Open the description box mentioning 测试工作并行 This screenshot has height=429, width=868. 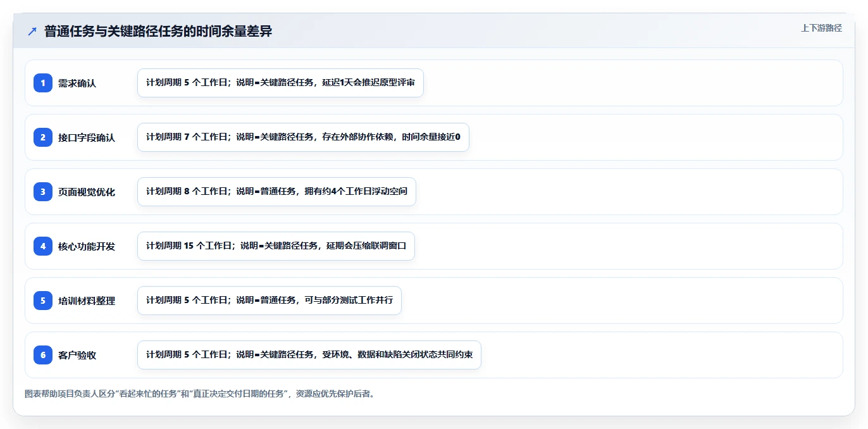[270, 301]
